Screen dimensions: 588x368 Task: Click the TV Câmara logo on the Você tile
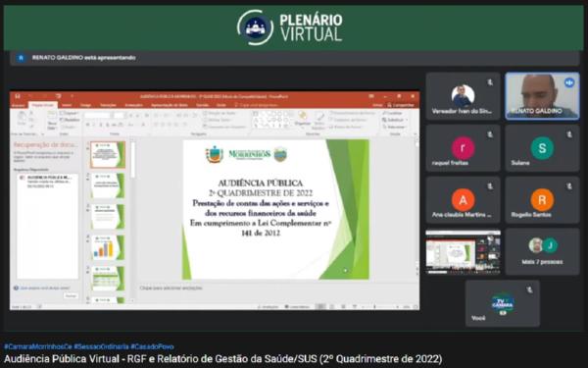[x=503, y=303]
